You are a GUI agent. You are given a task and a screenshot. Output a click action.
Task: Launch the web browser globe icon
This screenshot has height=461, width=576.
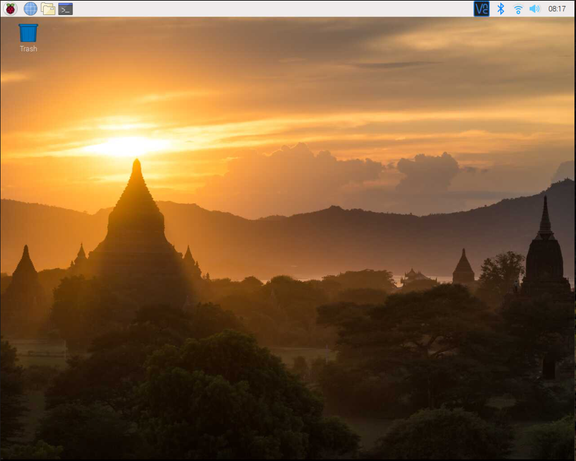click(30, 8)
